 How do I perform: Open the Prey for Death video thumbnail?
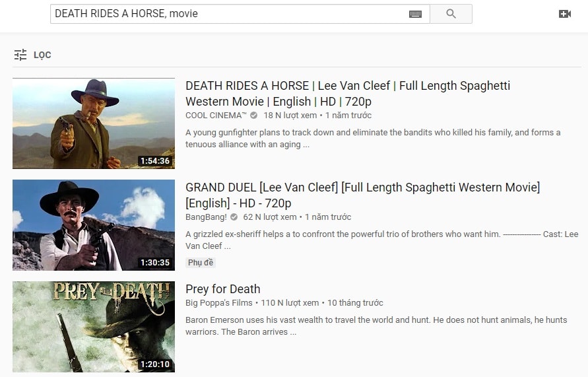point(94,327)
